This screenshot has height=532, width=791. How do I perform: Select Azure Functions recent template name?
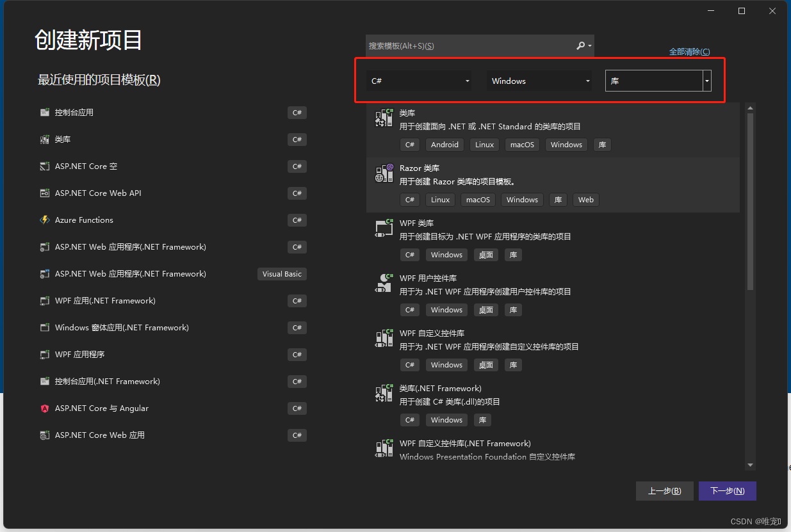pos(84,220)
